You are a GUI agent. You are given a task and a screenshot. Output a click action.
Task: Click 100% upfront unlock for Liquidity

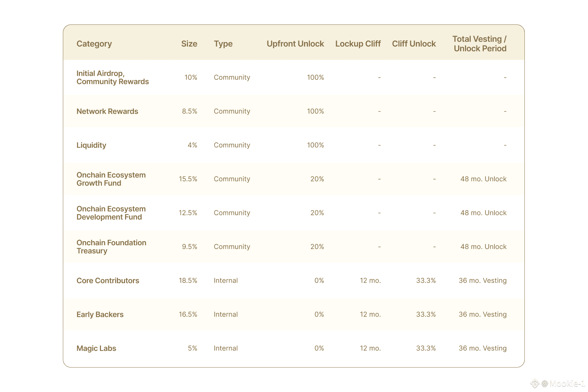[x=315, y=145]
